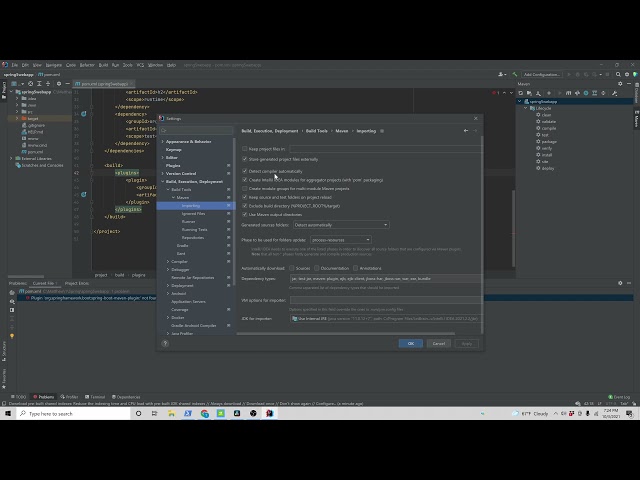
Task: Toggle 'Keep project files in' checkbox
Action: click(x=244, y=149)
